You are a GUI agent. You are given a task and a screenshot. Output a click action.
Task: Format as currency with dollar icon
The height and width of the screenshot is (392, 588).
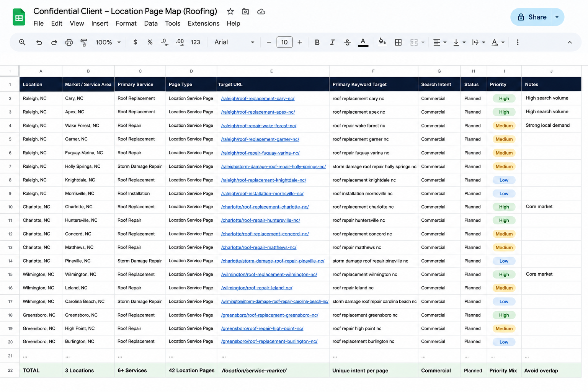coord(135,42)
